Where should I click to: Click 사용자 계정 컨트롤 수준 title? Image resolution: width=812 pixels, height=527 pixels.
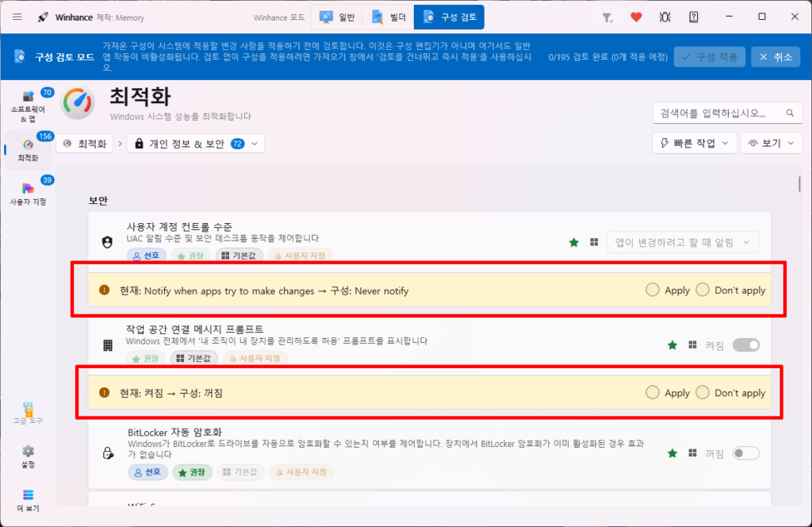point(179,226)
